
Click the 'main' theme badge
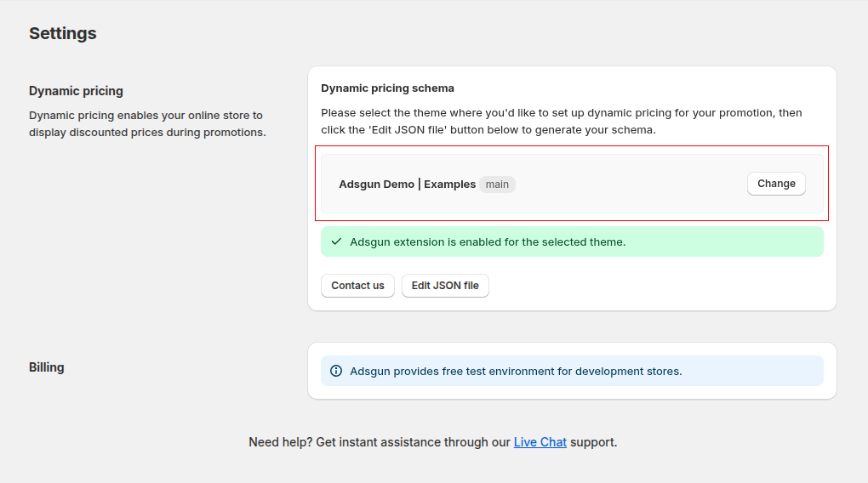497,185
